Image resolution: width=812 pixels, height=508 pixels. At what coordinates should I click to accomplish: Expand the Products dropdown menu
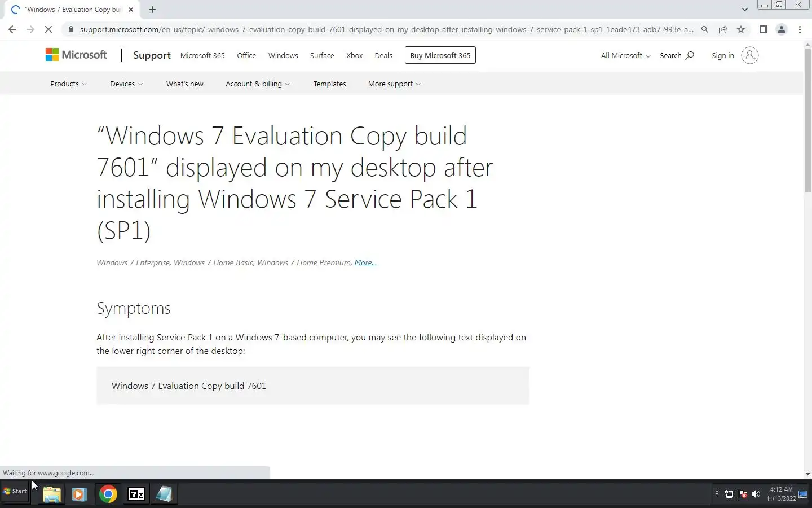point(68,84)
